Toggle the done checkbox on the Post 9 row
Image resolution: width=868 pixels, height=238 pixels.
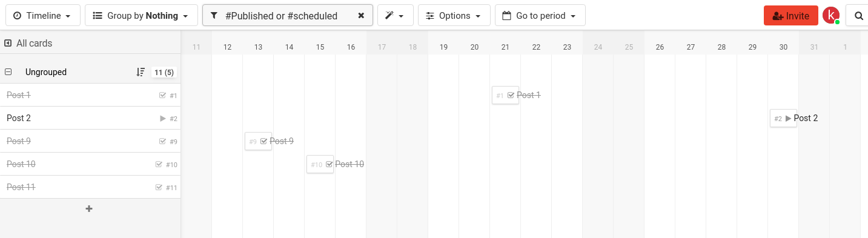tap(162, 141)
